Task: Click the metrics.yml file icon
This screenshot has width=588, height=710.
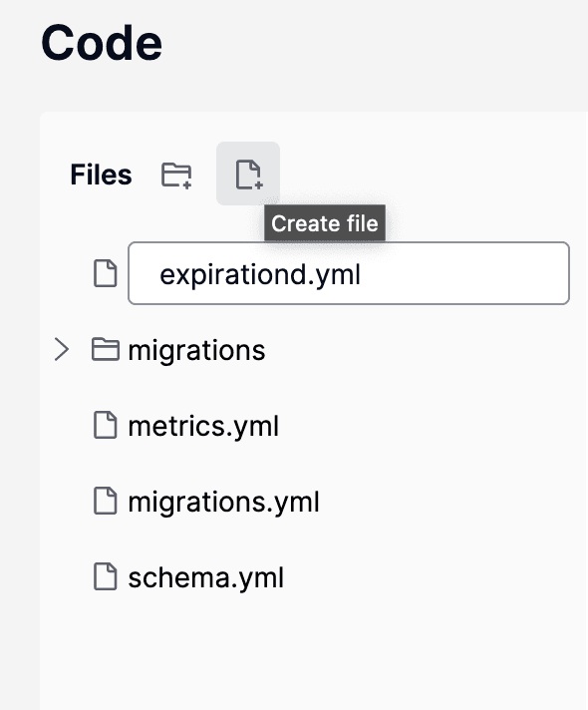Action: [x=105, y=425]
